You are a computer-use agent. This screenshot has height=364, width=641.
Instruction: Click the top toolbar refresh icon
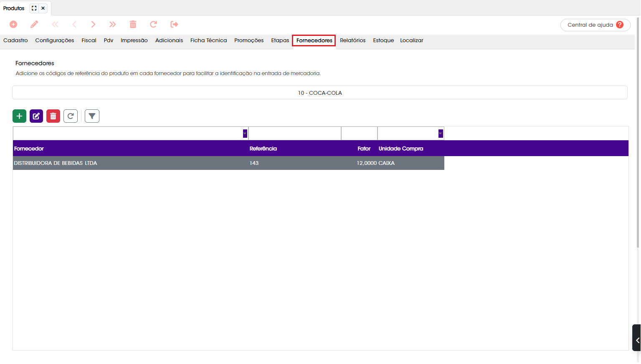pos(153,24)
